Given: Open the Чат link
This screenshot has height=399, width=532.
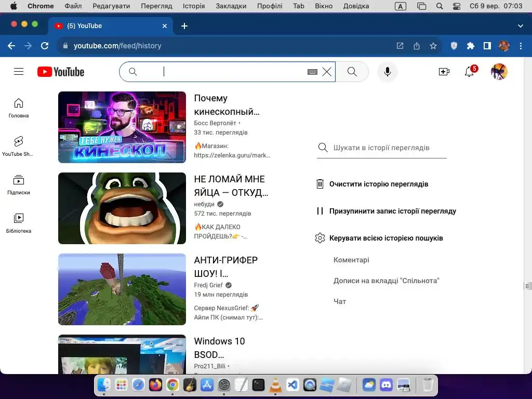Looking at the screenshot, I should (x=340, y=301).
